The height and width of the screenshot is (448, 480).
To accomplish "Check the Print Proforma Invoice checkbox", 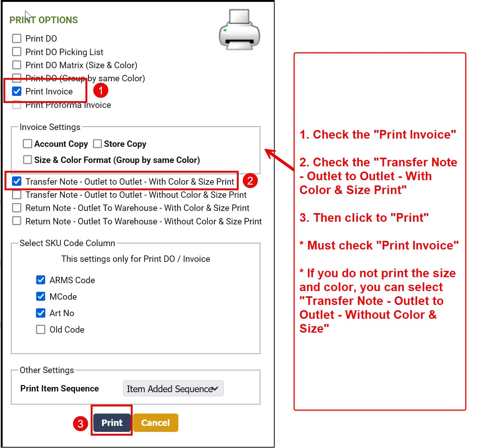I will click(x=17, y=105).
